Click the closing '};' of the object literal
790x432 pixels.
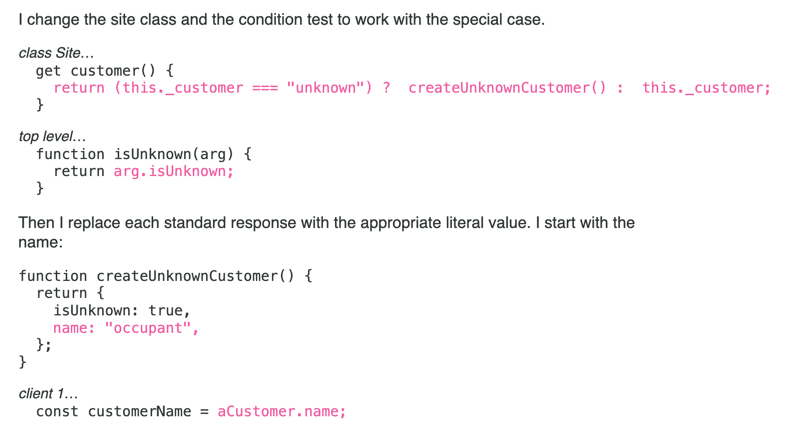click(44, 345)
